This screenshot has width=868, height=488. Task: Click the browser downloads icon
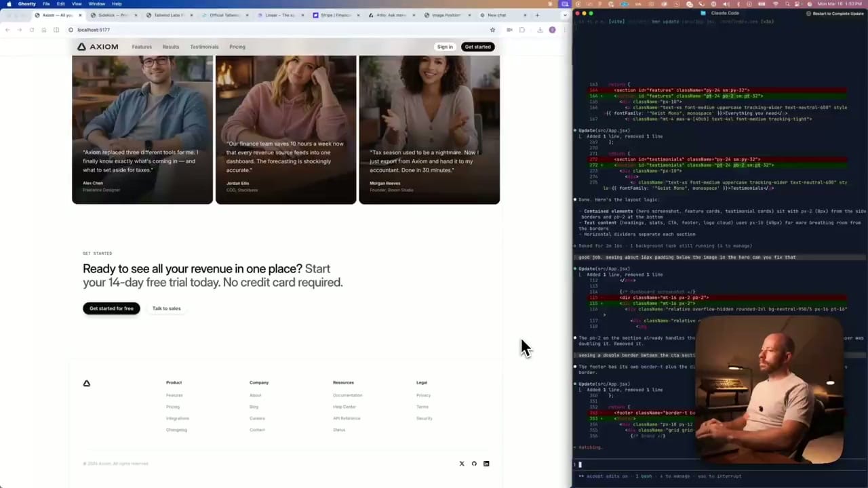tap(540, 30)
